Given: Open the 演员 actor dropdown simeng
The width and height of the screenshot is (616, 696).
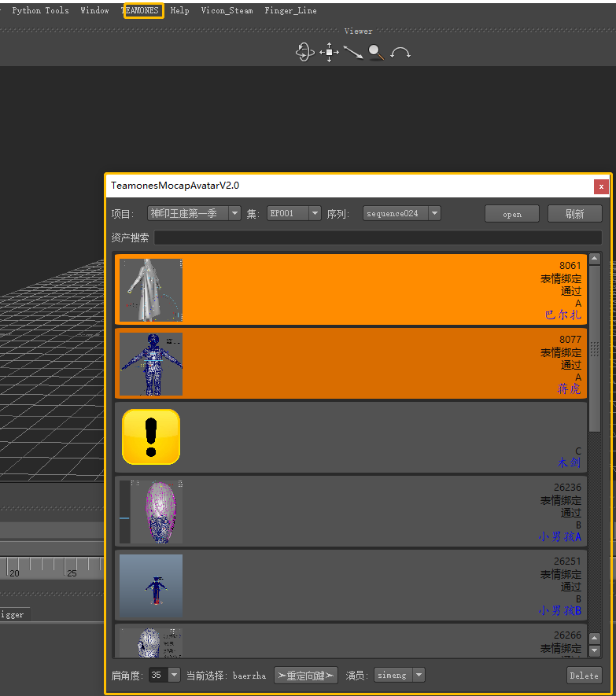Looking at the screenshot, I should point(400,675).
